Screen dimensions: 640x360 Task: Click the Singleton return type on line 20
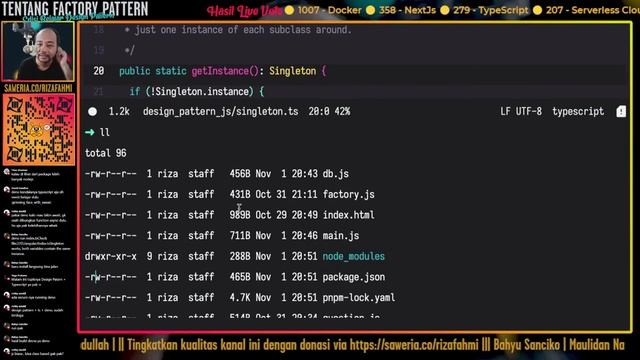(x=293, y=71)
